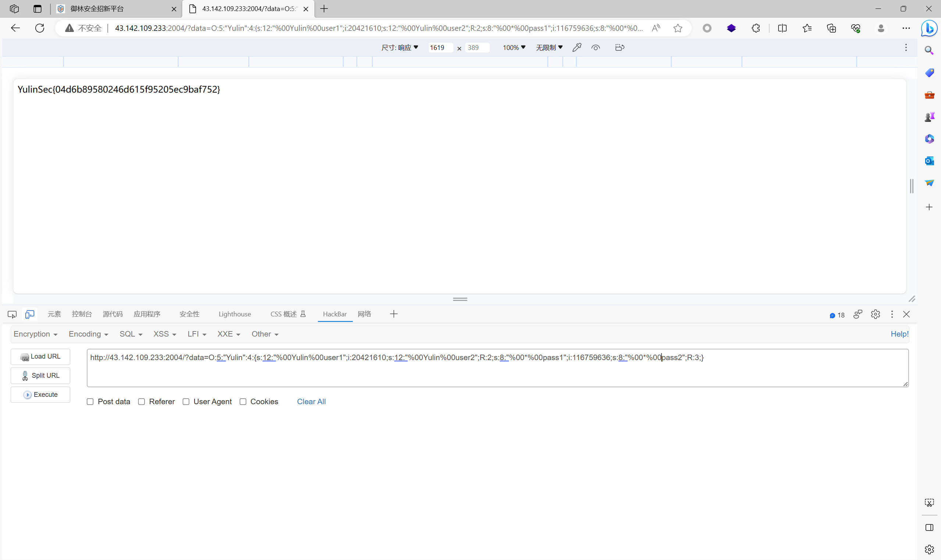941x560 pixels.
Task: Switch to the 元素 DevTools tab
Action: [x=54, y=314]
